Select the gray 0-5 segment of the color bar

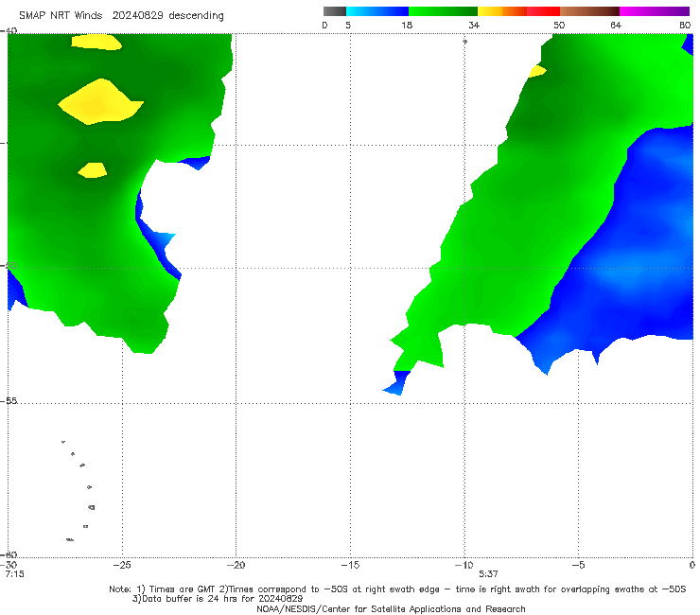(x=335, y=11)
